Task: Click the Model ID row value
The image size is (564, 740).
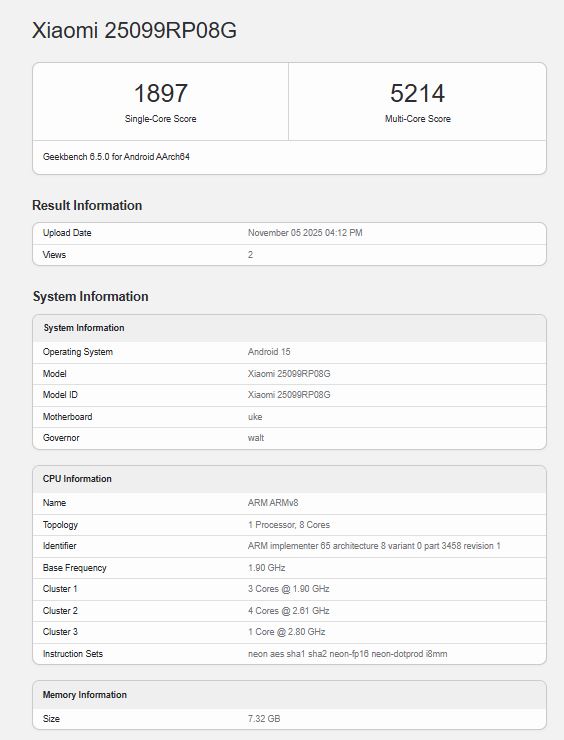Action: click(x=289, y=395)
